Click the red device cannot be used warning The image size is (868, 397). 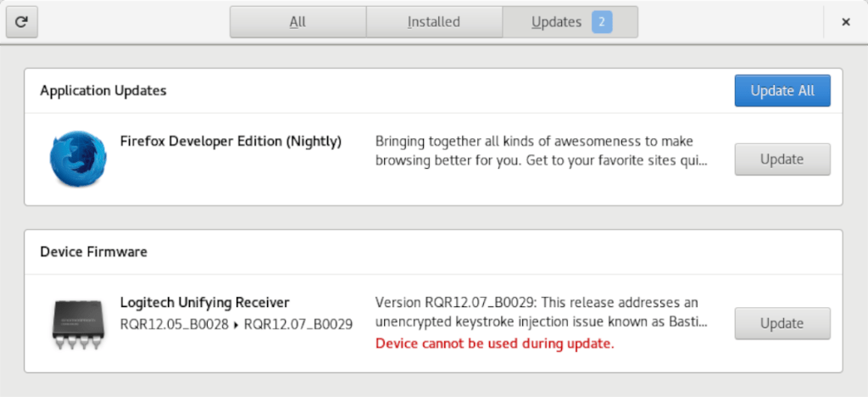tap(494, 344)
